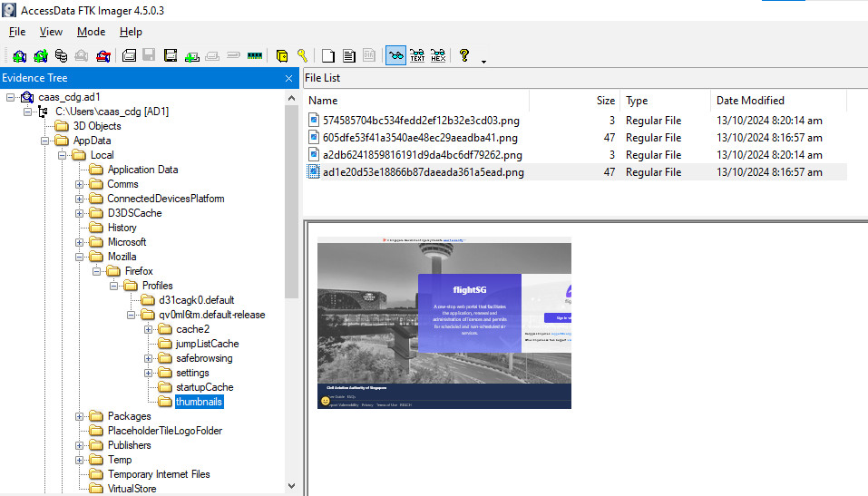The width and height of the screenshot is (868, 496).
Task: Click the Capture Memory chip icon
Action: (255, 55)
